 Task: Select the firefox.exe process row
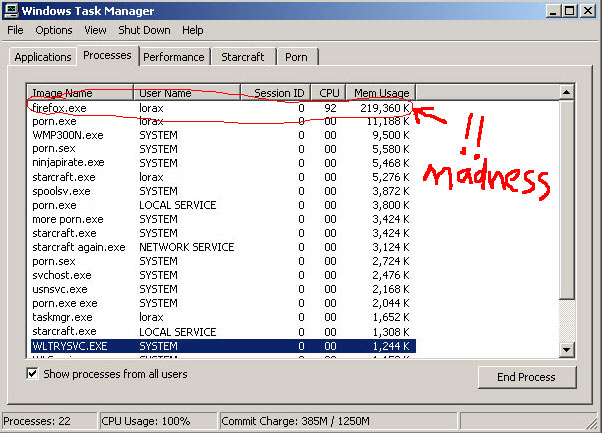click(x=221, y=108)
